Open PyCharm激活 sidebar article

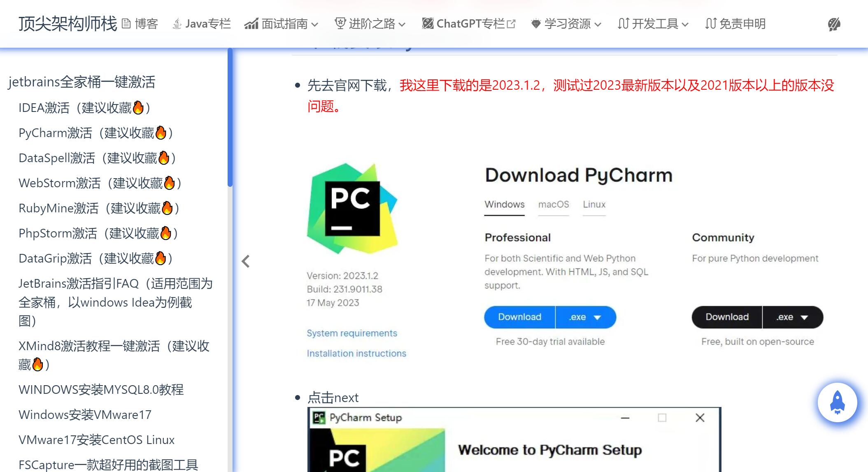pos(96,133)
